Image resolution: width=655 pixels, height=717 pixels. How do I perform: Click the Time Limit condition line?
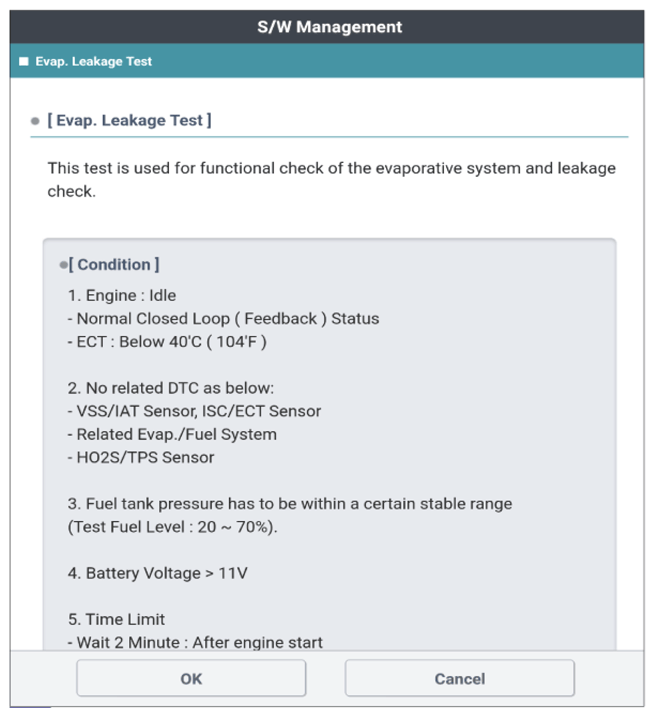pos(116,620)
